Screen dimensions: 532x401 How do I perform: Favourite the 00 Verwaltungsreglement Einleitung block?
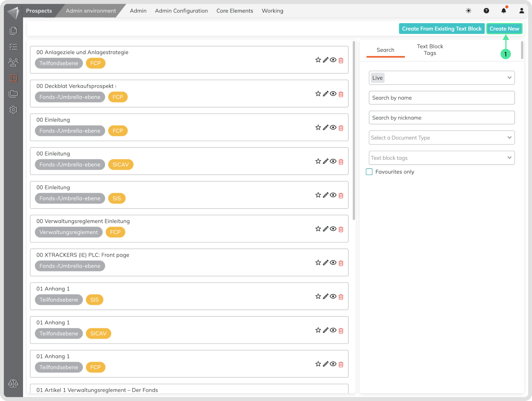click(318, 229)
